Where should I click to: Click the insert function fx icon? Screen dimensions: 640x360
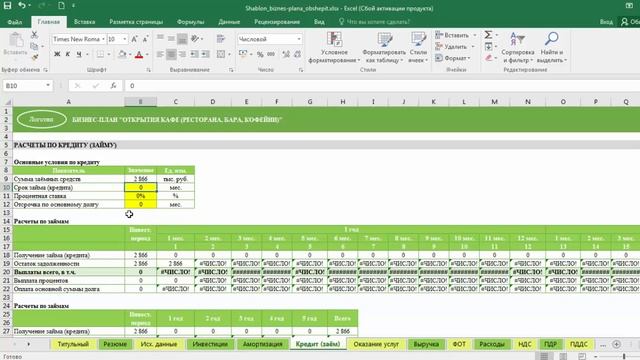113,85
